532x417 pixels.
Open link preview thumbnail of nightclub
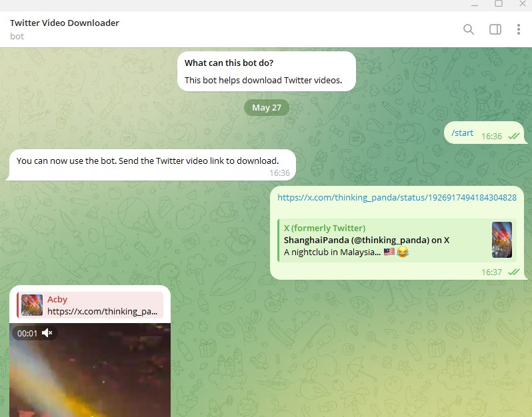(x=502, y=240)
